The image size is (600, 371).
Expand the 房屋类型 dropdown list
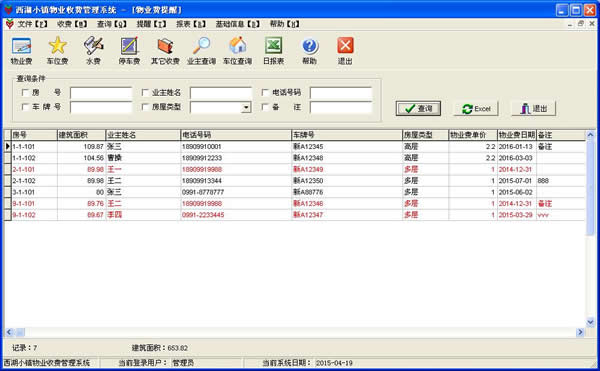point(247,107)
